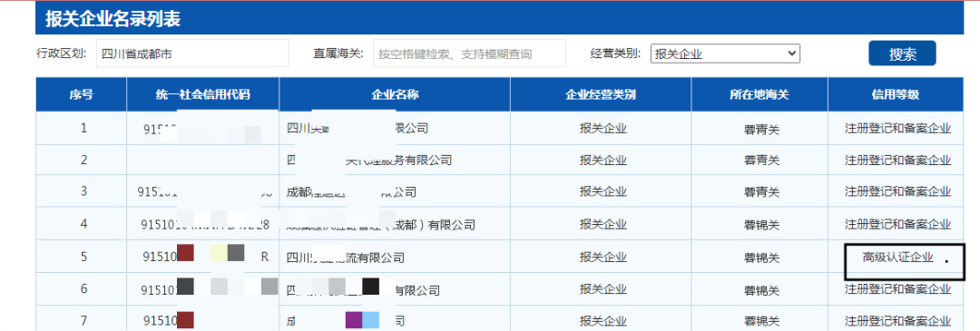Focus the 行政区划 field with 四川省成都市
The height and width of the screenshot is (331, 980).
coord(192,54)
